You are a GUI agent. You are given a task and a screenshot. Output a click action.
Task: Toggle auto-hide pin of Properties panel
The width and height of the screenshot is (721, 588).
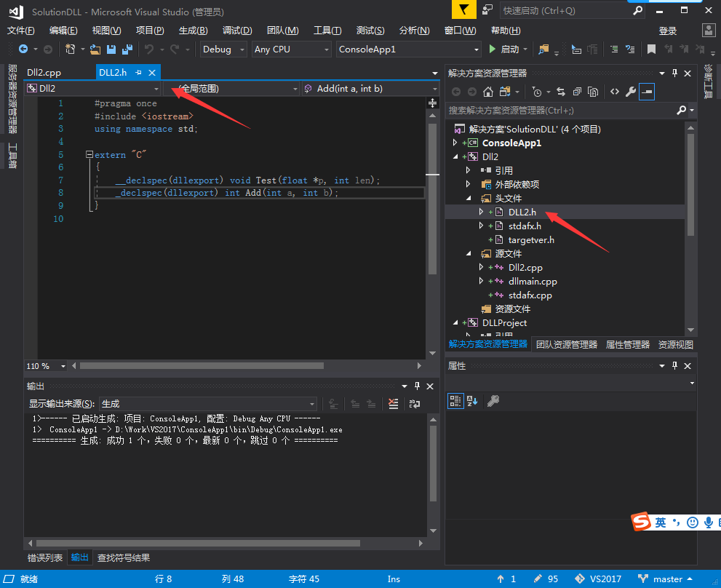coord(674,365)
